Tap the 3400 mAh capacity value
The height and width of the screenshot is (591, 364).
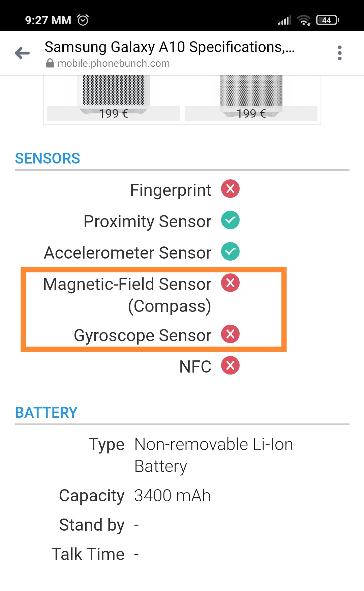172,496
